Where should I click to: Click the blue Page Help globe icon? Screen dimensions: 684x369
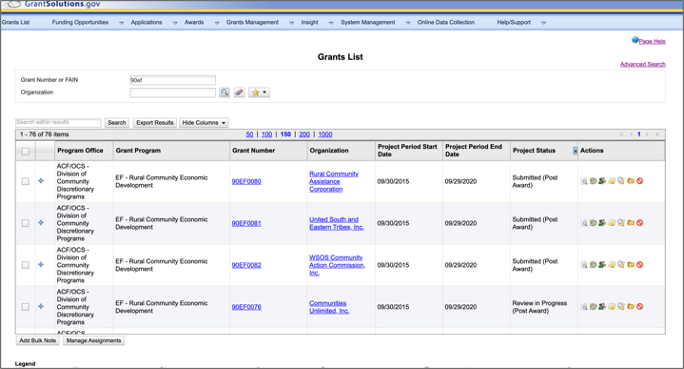[x=635, y=40]
